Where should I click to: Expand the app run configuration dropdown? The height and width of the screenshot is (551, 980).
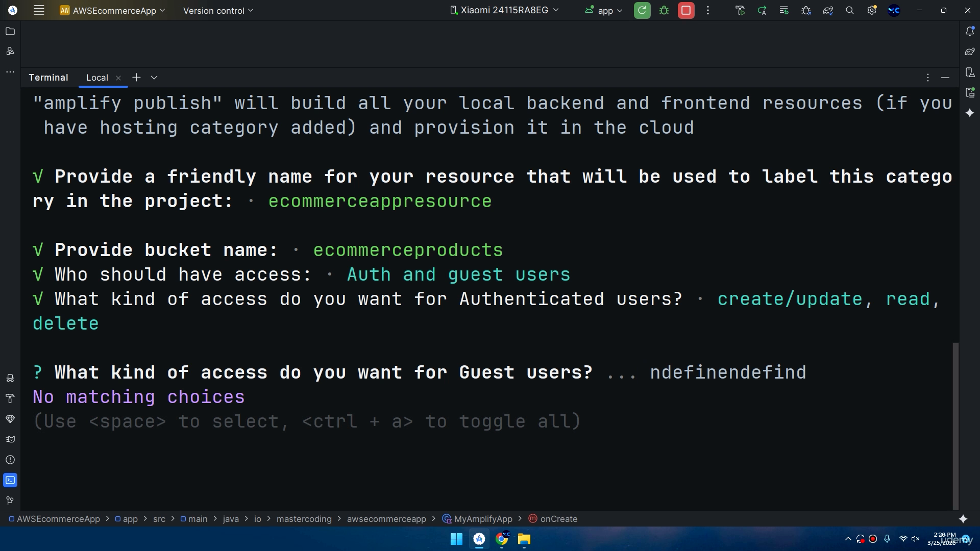point(604,10)
